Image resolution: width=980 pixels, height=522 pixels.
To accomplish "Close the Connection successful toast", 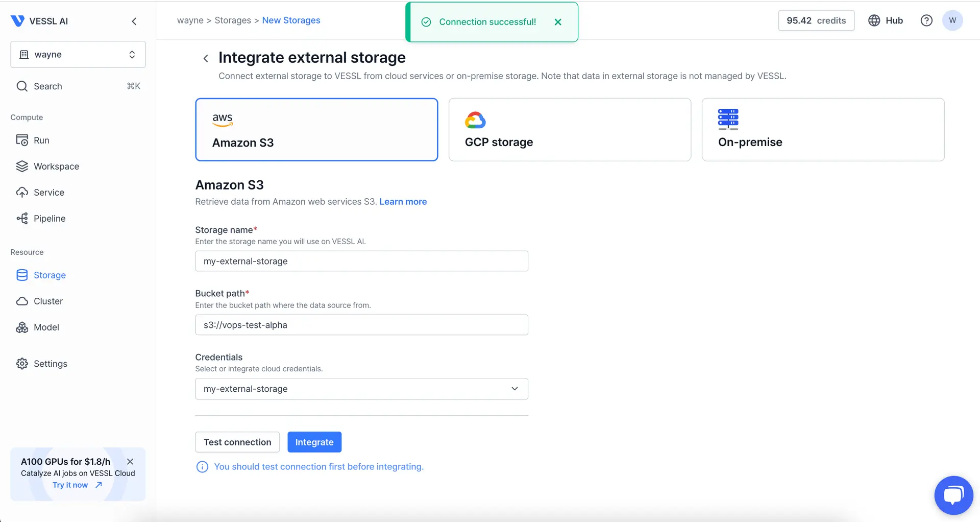I will point(558,22).
